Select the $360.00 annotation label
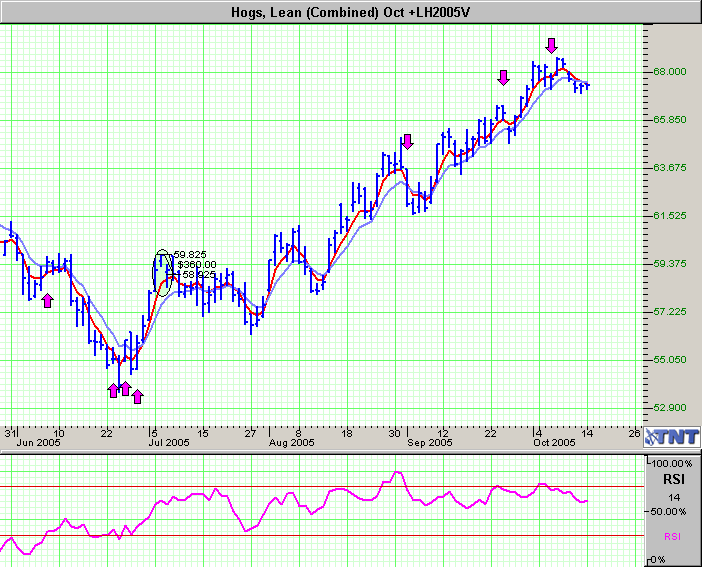 (196, 265)
